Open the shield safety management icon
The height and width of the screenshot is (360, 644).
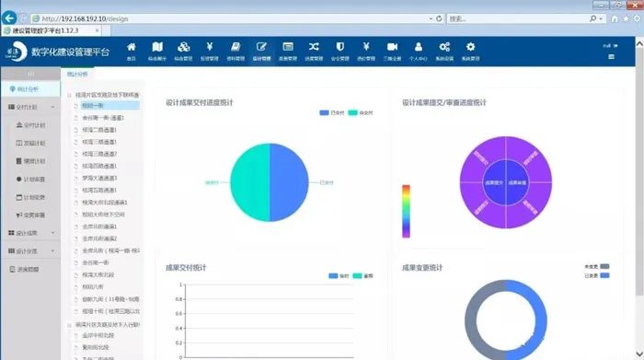coord(340,47)
